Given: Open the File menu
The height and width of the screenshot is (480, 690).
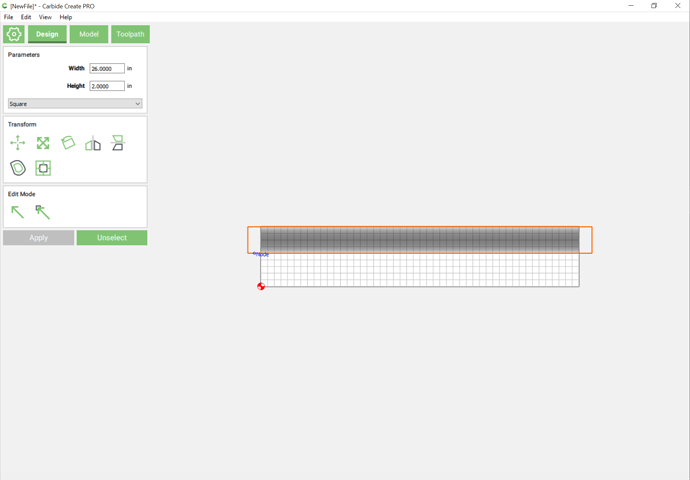Looking at the screenshot, I should pos(9,17).
